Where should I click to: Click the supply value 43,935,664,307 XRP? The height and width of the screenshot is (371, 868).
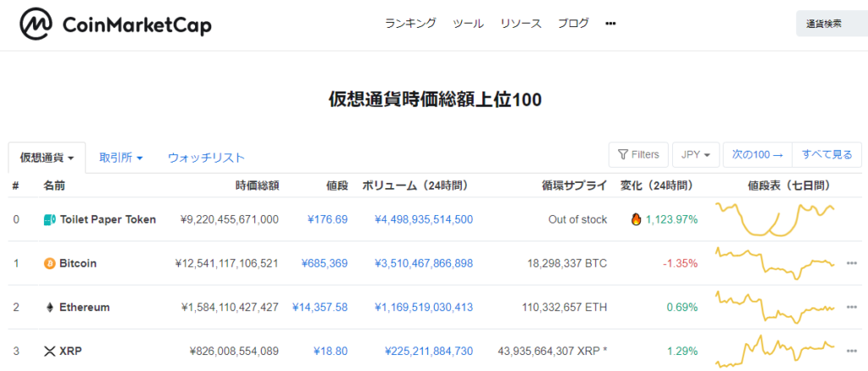pos(553,351)
